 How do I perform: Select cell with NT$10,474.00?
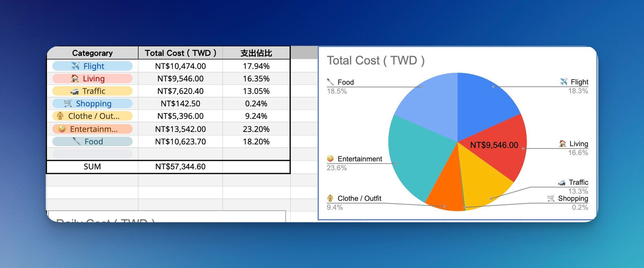180,66
